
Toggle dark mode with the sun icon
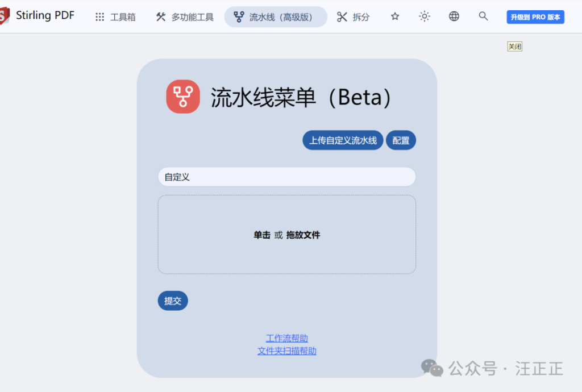click(424, 16)
